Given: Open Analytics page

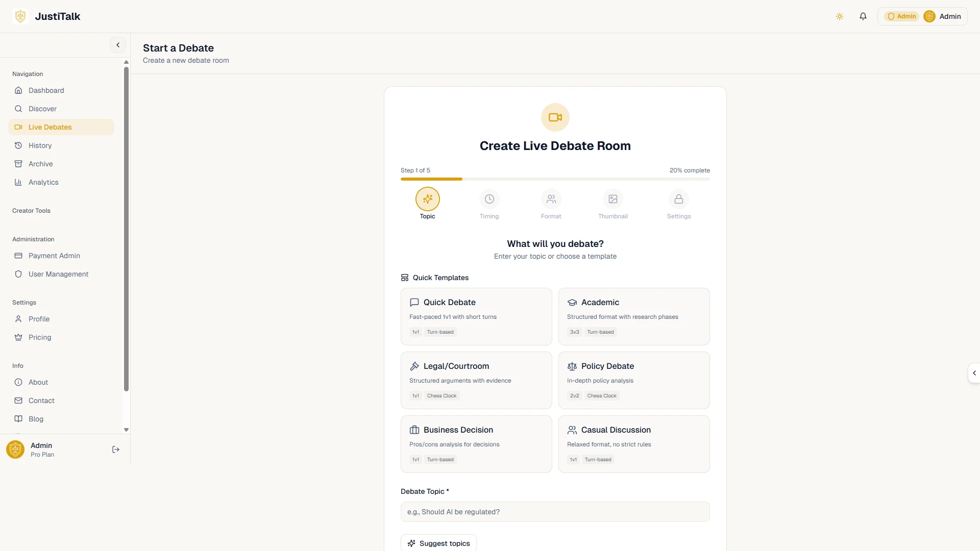Looking at the screenshot, I should click(x=61, y=182).
